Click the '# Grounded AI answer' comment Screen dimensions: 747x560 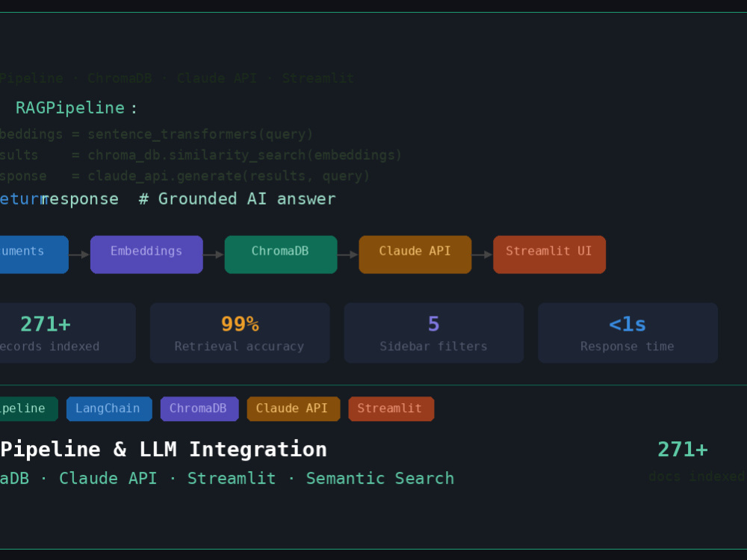[238, 199]
